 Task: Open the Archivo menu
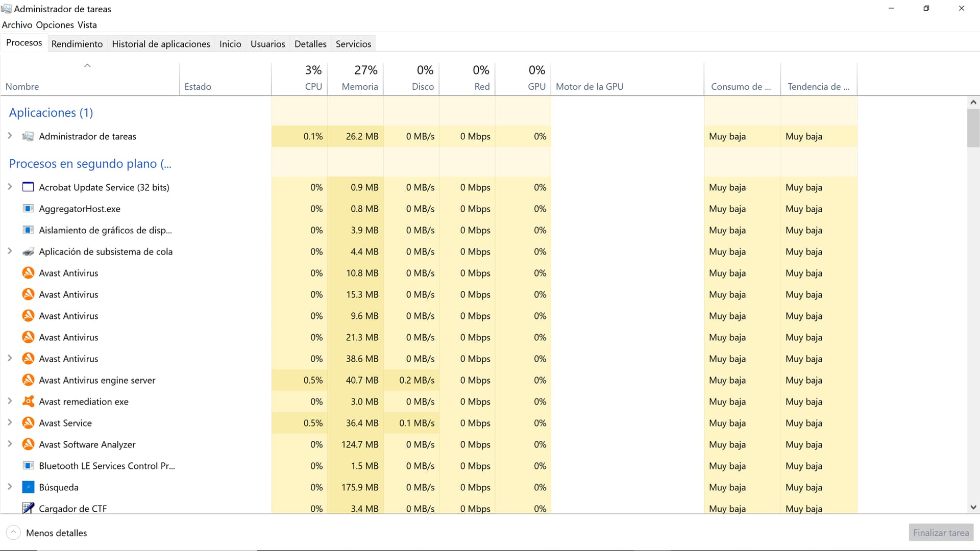click(x=17, y=25)
